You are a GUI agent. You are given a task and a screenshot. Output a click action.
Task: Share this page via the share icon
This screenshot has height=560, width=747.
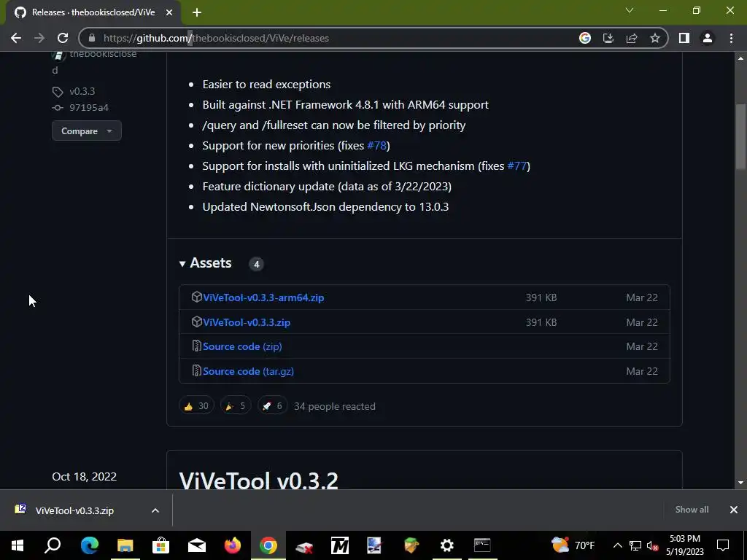tap(632, 38)
